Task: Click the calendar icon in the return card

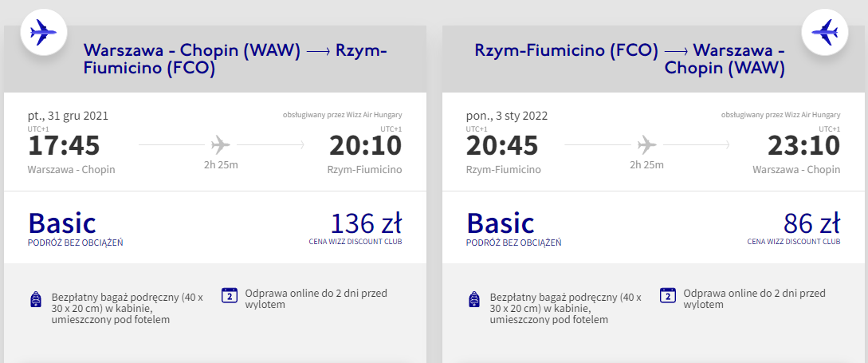Action: click(668, 295)
